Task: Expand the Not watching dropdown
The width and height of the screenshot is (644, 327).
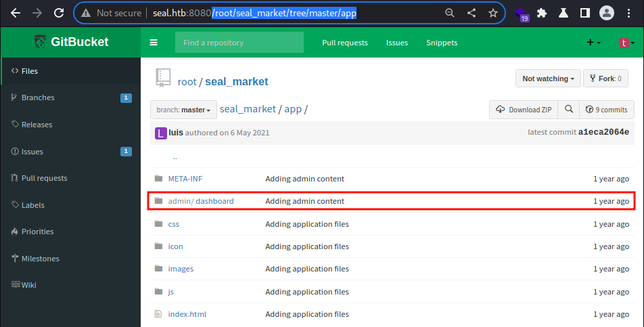Action: (x=548, y=79)
